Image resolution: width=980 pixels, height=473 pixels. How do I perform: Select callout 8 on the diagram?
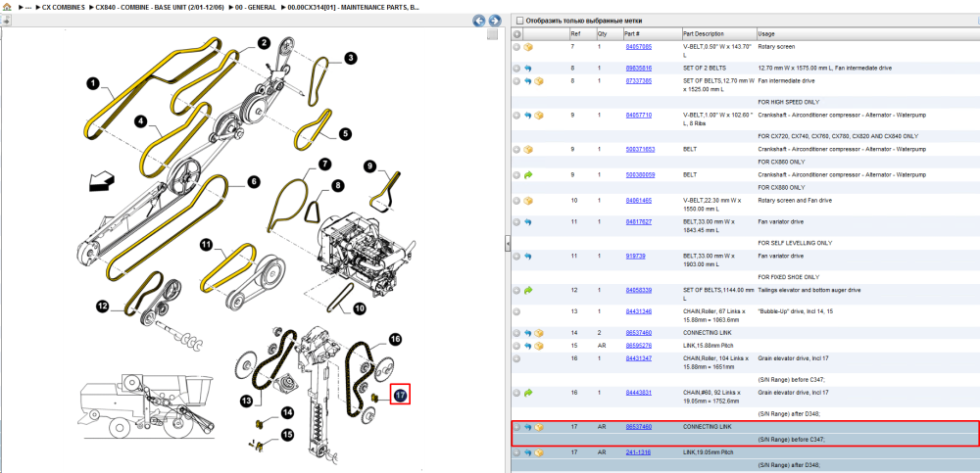[x=337, y=185]
